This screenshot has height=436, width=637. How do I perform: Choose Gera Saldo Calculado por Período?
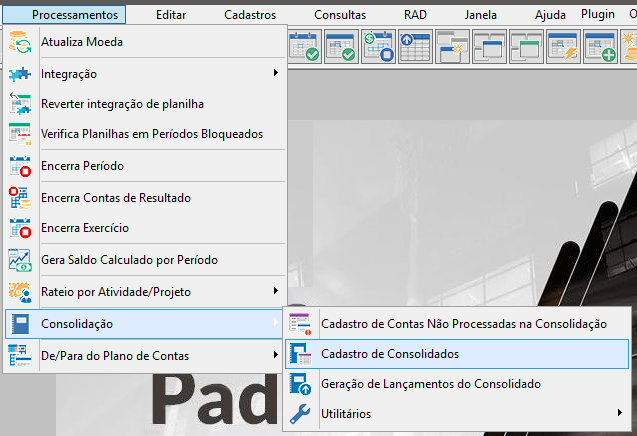coord(144,260)
